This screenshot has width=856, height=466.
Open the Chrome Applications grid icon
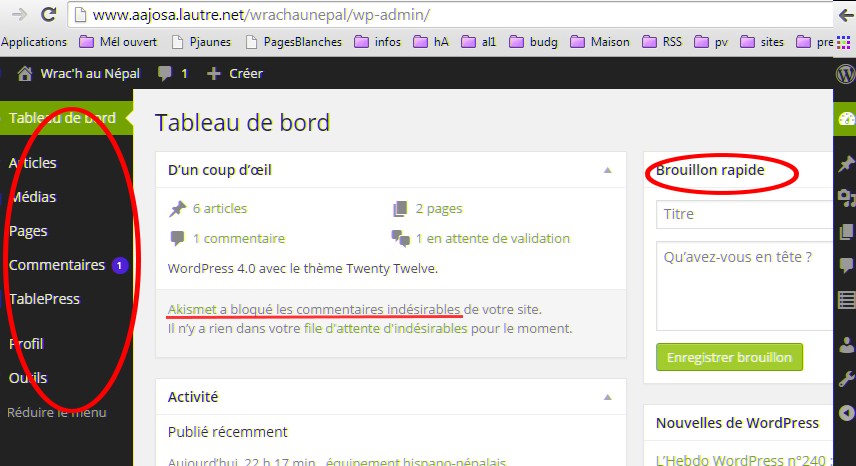tap(843, 42)
